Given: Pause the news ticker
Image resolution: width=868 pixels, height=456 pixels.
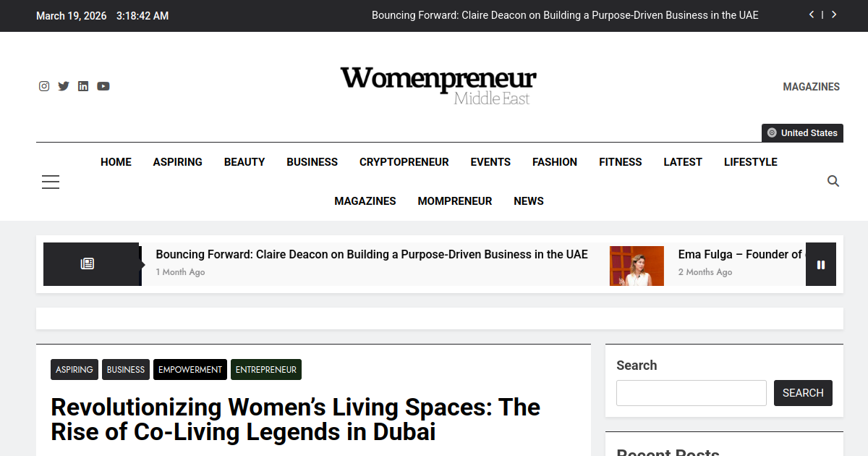Looking at the screenshot, I should (821, 264).
